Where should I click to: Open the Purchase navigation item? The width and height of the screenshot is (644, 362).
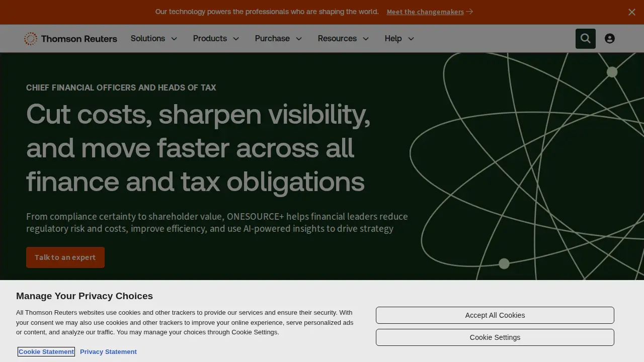click(x=272, y=39)
